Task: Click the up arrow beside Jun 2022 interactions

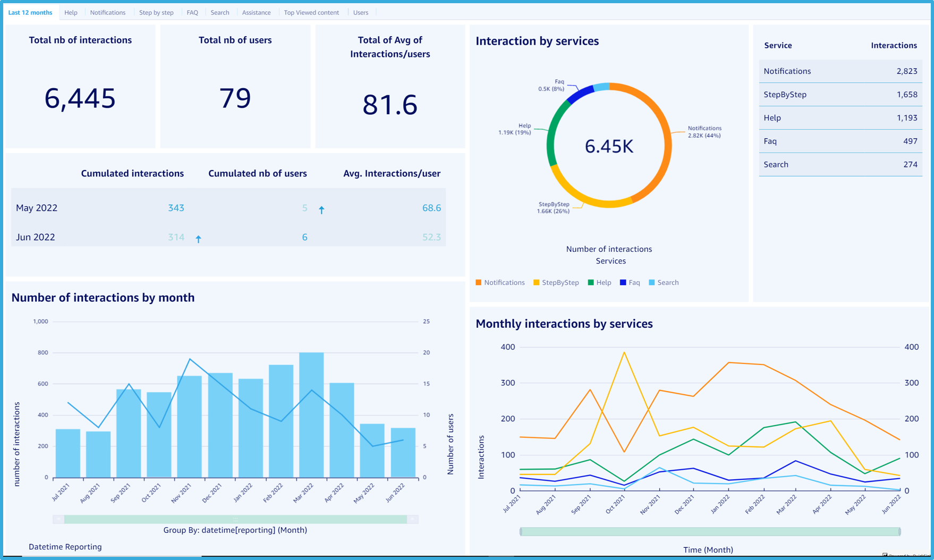Action: 198,239
